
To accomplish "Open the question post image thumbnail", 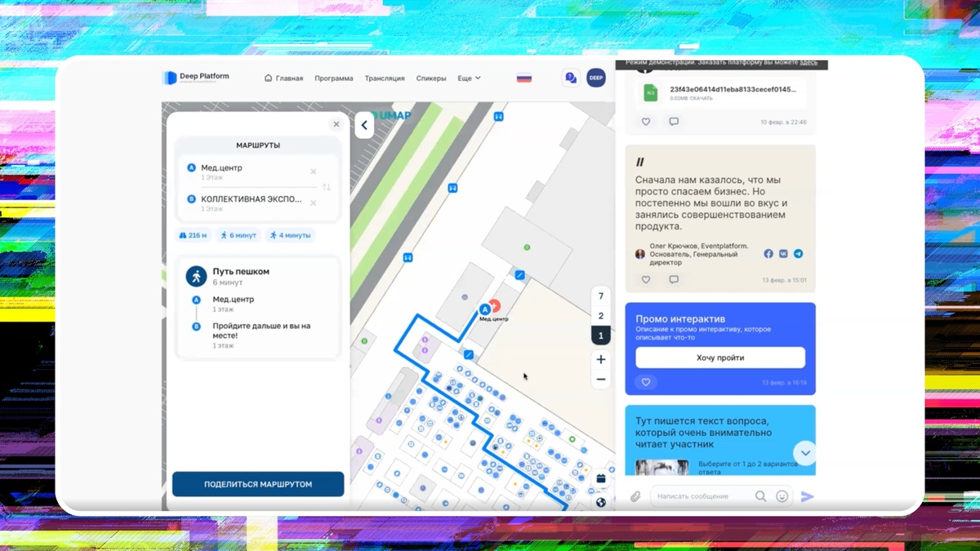I will tap(661, 467).
